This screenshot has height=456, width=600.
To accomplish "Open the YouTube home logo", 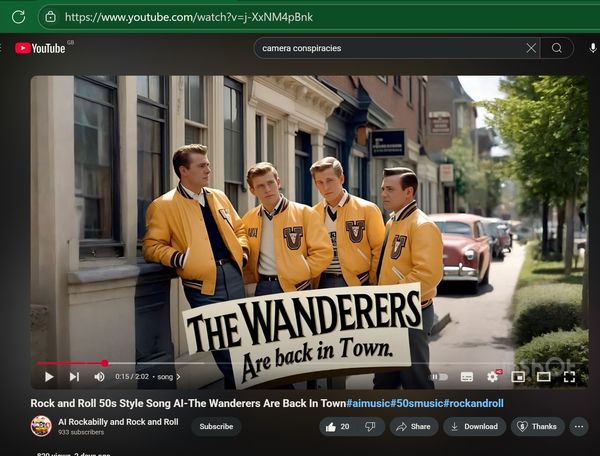I will click(40, 48).
